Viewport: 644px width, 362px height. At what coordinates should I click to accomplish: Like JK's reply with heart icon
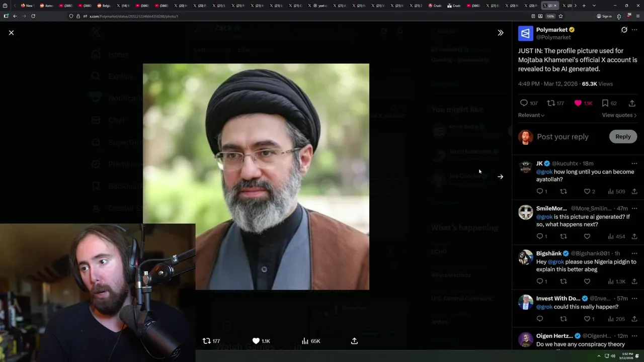pyautogui.click(x=587, y=192)
